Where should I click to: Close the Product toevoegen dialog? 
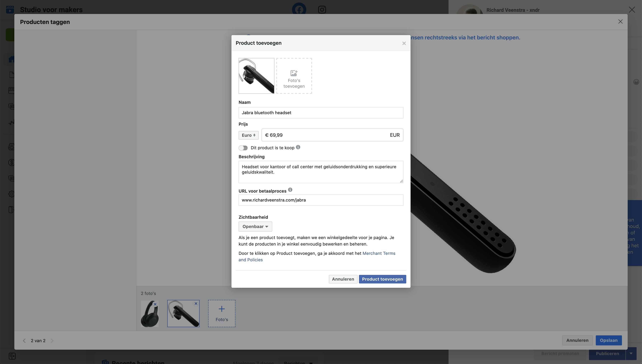404,43
